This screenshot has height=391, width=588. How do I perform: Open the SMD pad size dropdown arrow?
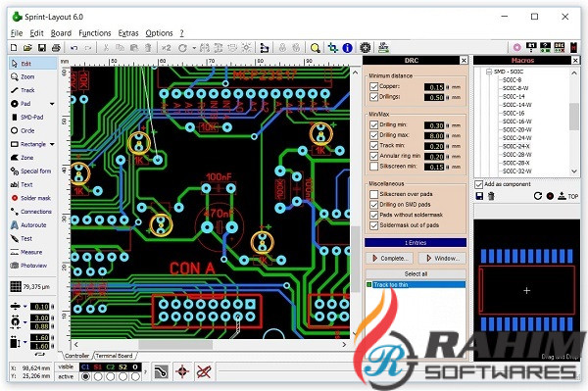pos(25,342)
